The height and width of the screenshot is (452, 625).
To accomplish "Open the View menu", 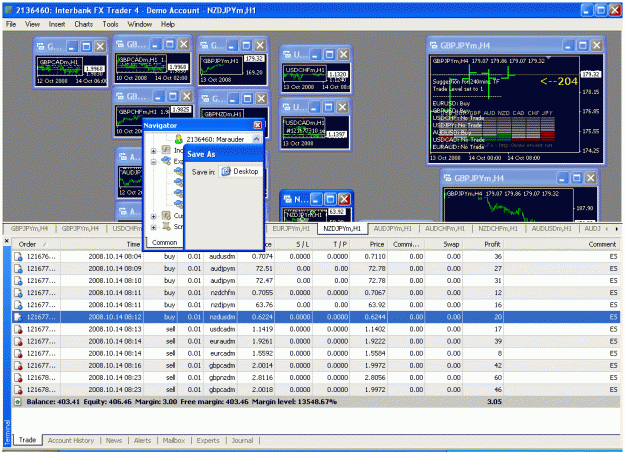I will pyautogui.click(x=32, y=24).
